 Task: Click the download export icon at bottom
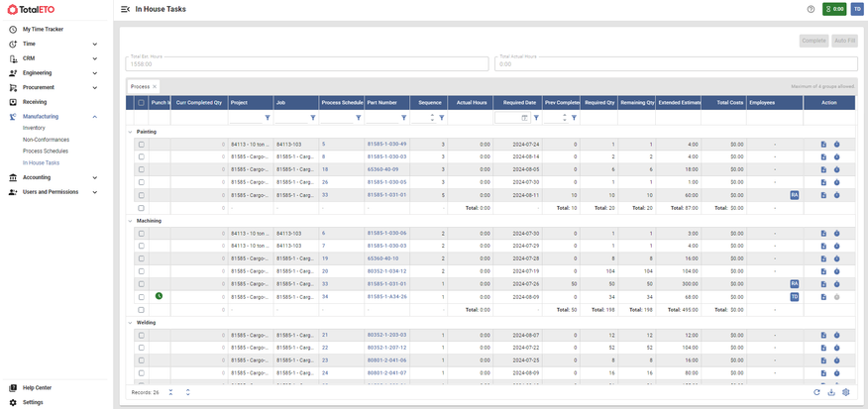(x=831, y=392)
